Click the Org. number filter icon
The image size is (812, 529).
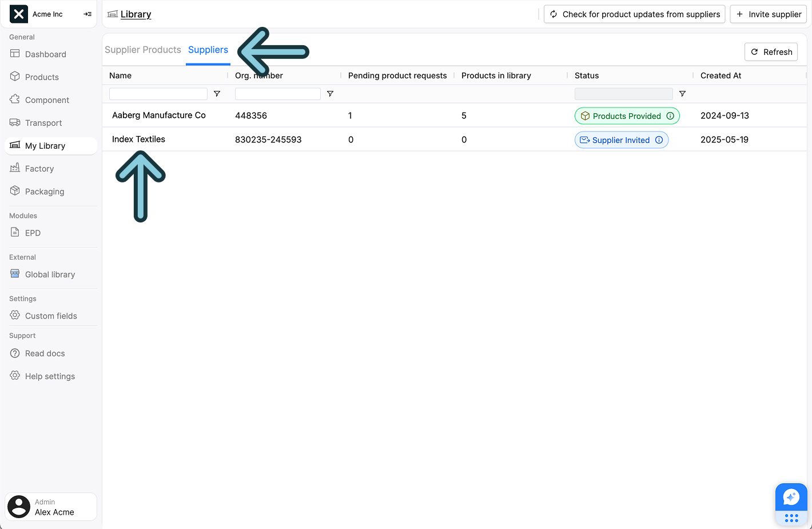click(x=330, y=94)
